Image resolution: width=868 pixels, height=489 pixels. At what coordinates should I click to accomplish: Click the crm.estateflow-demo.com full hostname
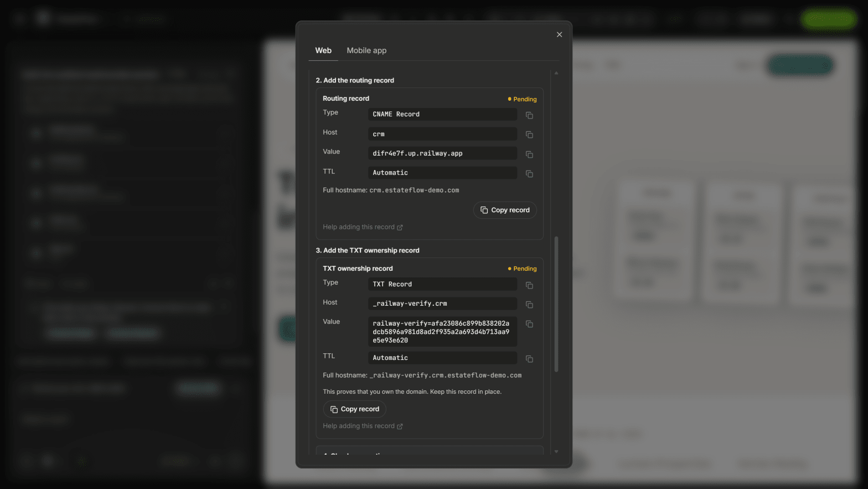point(414,190)
